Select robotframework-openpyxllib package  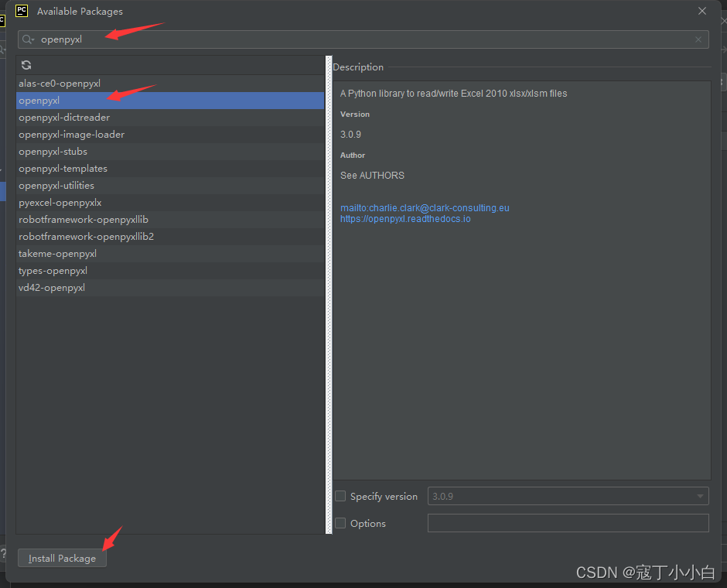tap(170, 220)
